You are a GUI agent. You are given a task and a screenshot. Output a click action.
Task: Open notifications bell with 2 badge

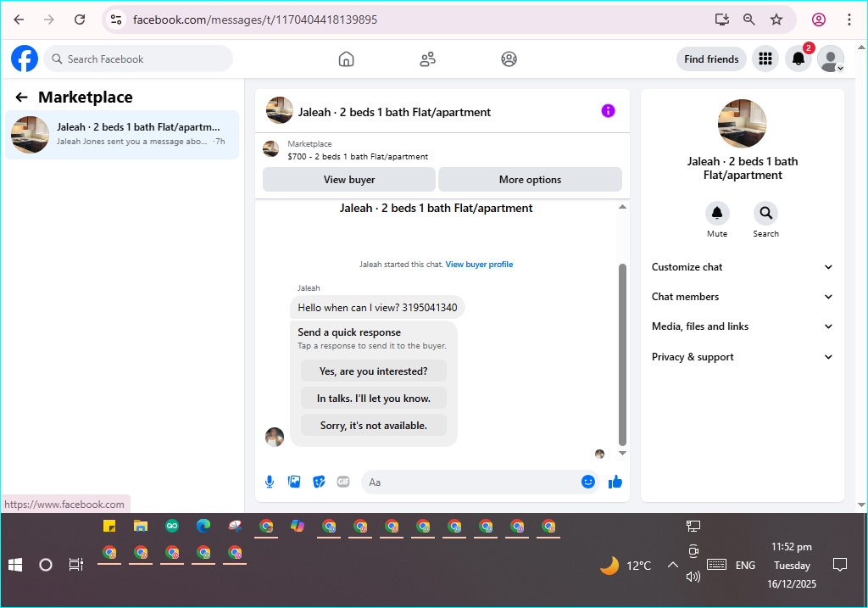(x=798, y=59)
